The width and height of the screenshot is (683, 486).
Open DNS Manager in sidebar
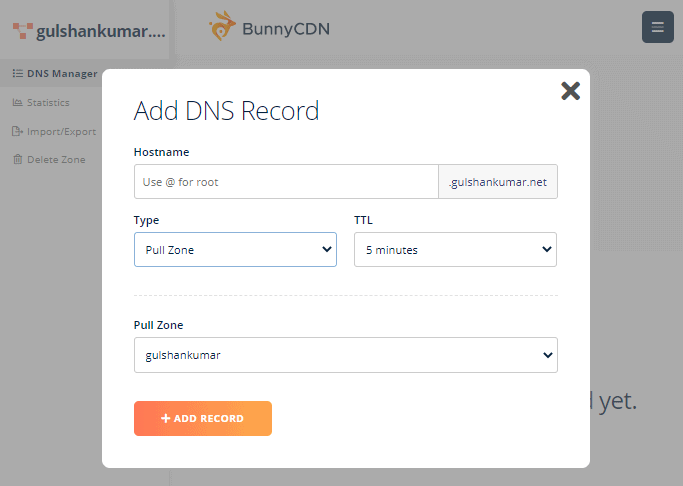click(54, 74)
